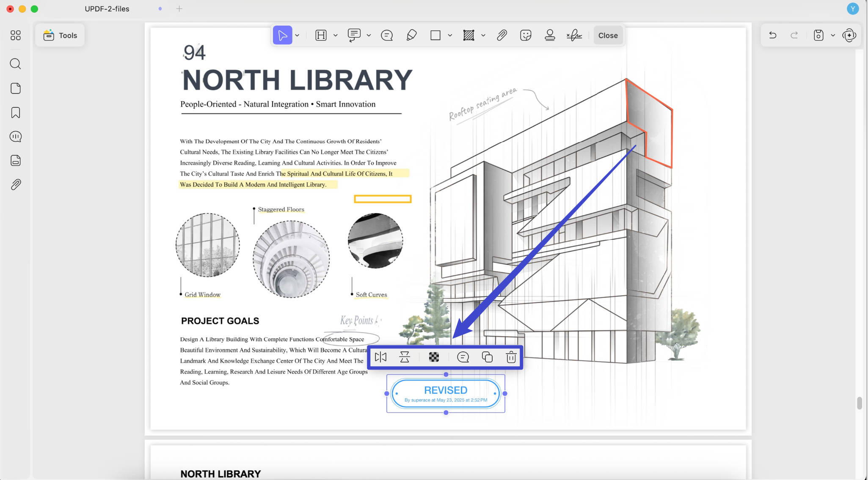Flip the stamp vertically

pyautogui.click(x=405, y=357)
